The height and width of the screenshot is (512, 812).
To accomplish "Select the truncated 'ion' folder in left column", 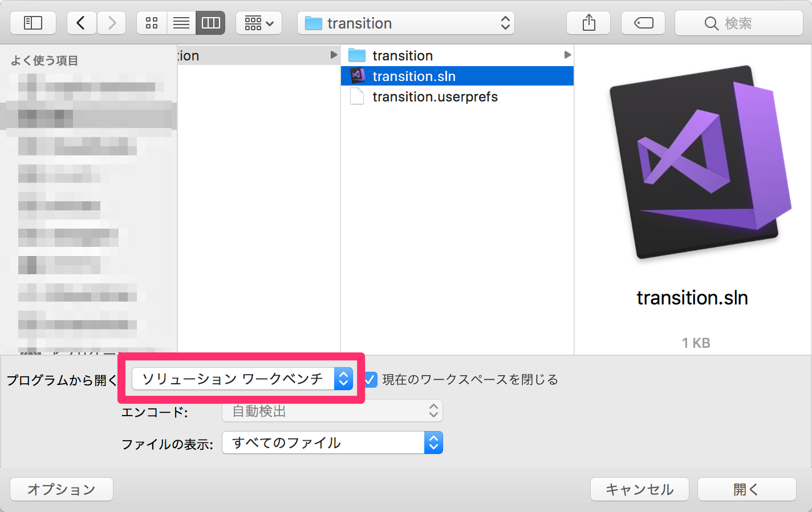I will pyautogui.click(x=259, y=55).
